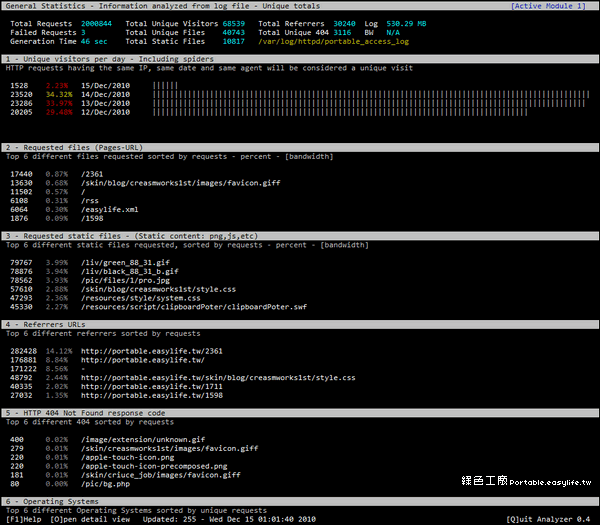Select the '2 - Requested files (Pages-URL)' module header
Image resolution: width=600 pixels, height=525 pixels.
pos(300,147)
